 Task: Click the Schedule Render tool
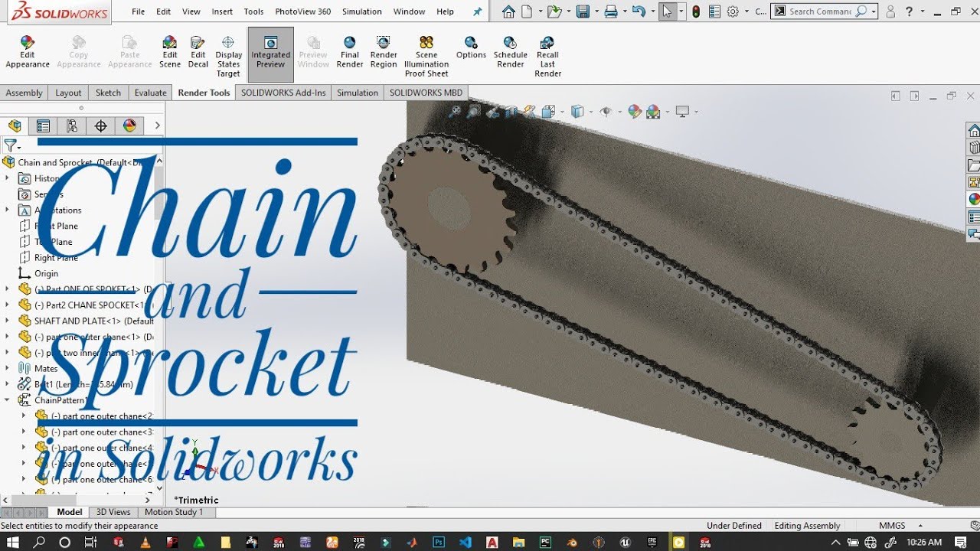pyautogui.click(x=510, y=53)
